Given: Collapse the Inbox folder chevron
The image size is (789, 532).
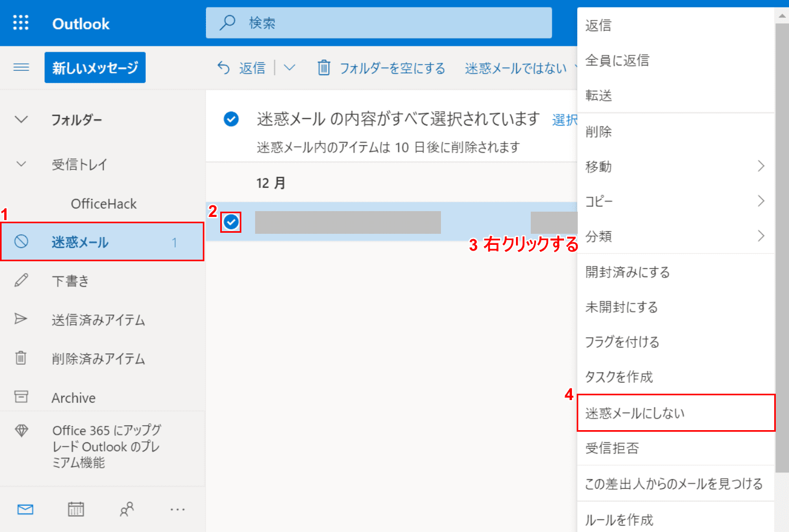Looking at the screenshot, I should pos(21,164).
